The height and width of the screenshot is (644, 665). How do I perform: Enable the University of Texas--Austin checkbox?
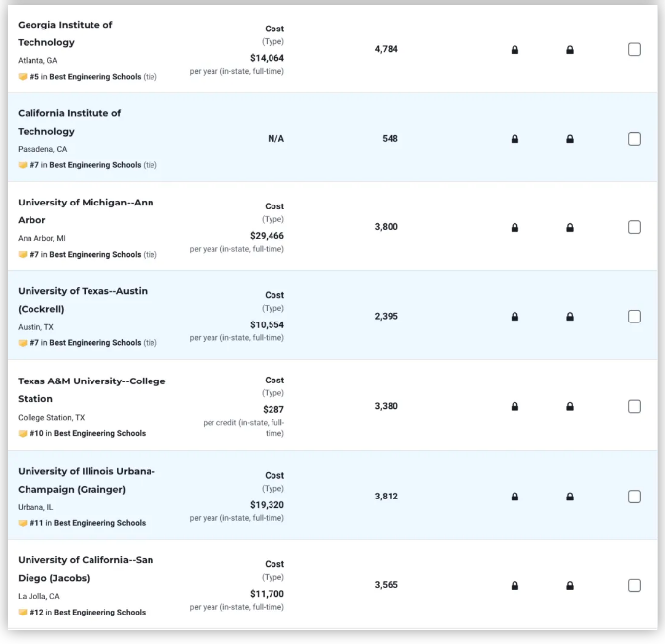(635, 316)
